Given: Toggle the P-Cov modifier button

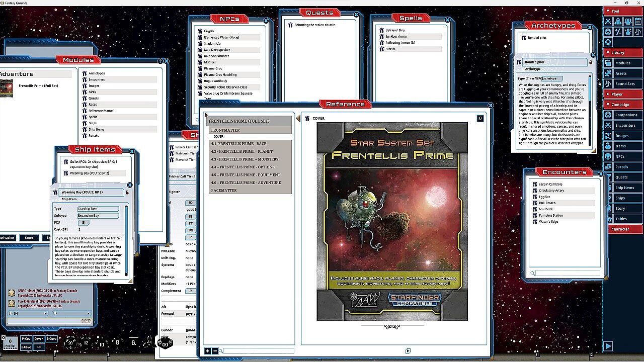Looking at the screenshot, I should (x=26, y=339).
